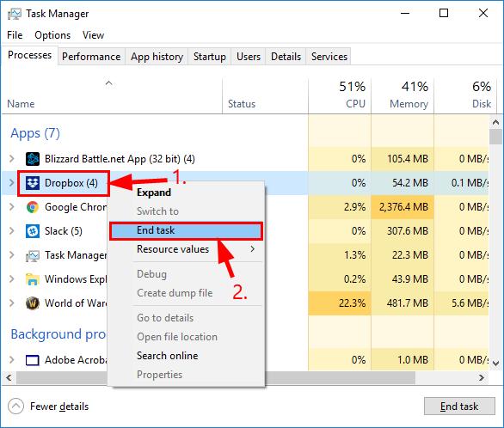Sort processes by the Memory column header

403,95
